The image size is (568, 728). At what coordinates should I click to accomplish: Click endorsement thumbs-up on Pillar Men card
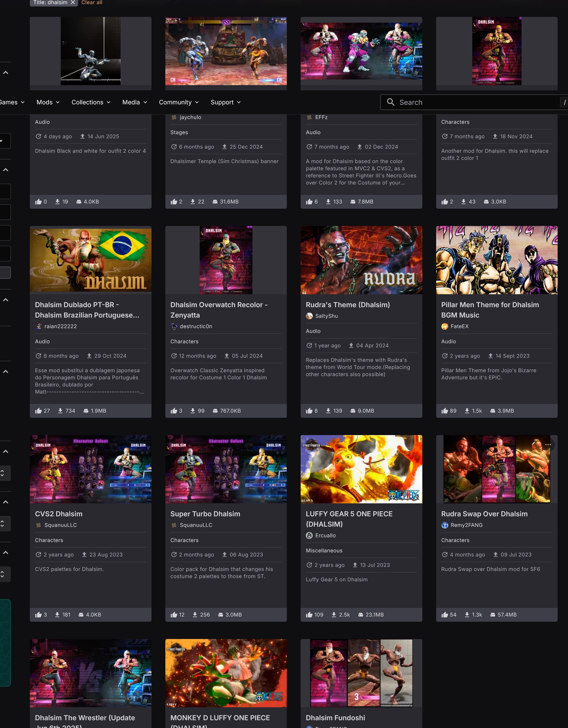[x=445, y=411]
